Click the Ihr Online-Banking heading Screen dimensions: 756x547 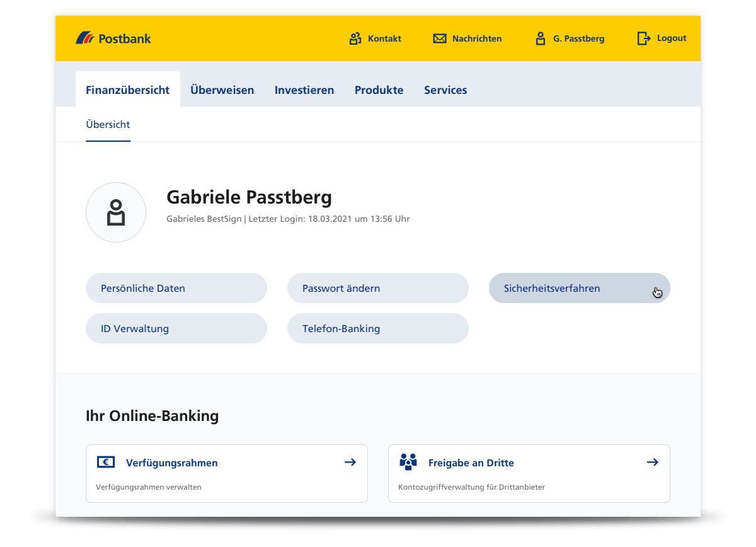tap(152, 416)
